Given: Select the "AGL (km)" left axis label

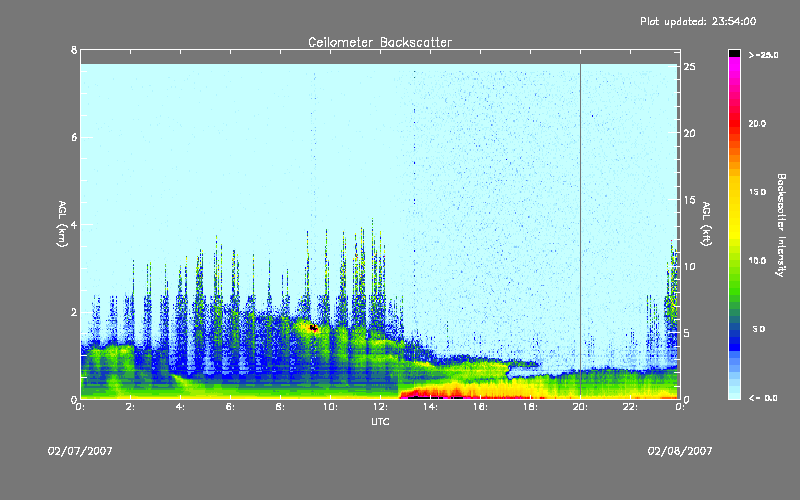Looking at the screenshot, I should point(62,224).
